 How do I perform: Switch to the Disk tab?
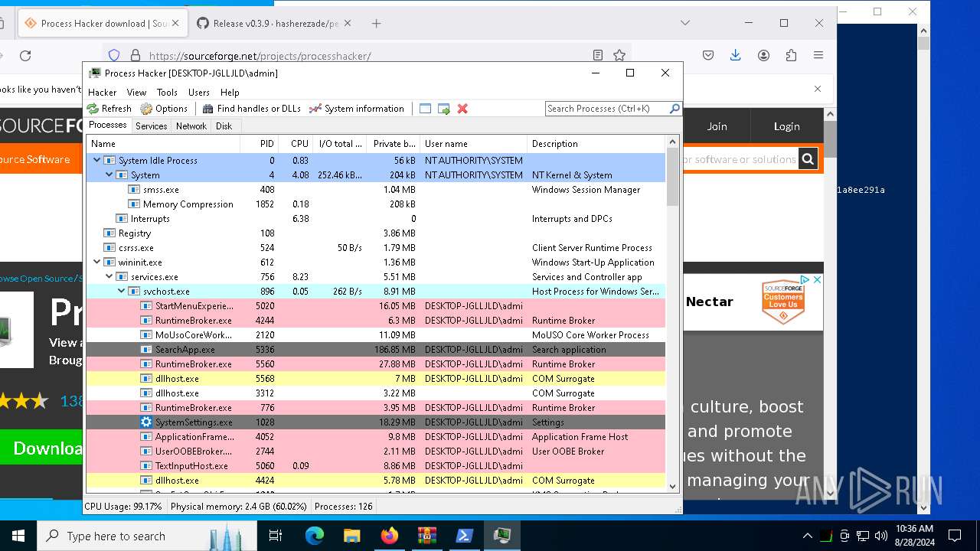point(224,126)
